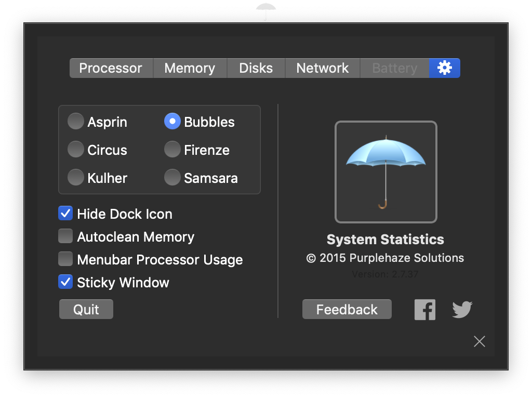Disable the Hide Dock Icon checkbox
This screenshot has height=398, width=532.
[65, 214]
